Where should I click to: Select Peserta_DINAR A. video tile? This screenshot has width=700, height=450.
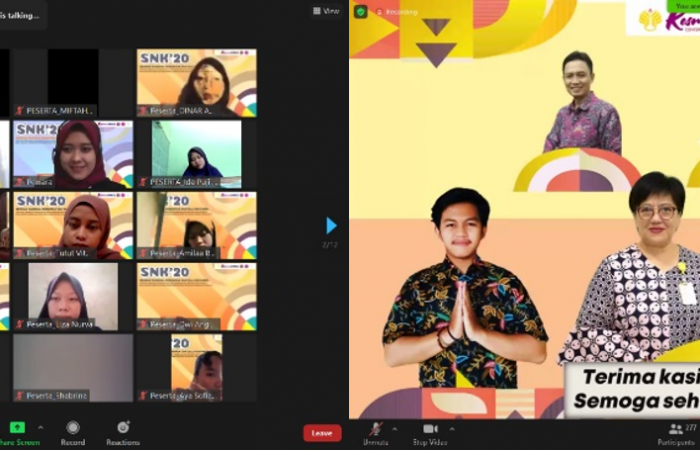click(196, 83)
